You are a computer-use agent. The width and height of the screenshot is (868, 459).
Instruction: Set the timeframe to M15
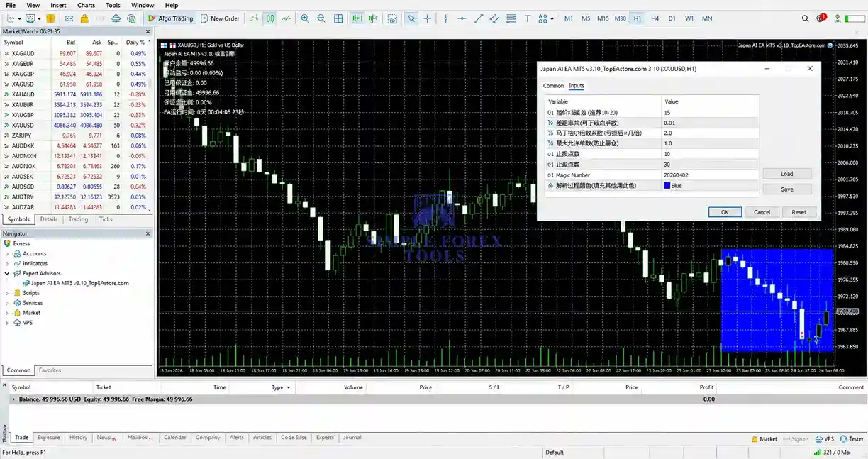tap(603, 18)
